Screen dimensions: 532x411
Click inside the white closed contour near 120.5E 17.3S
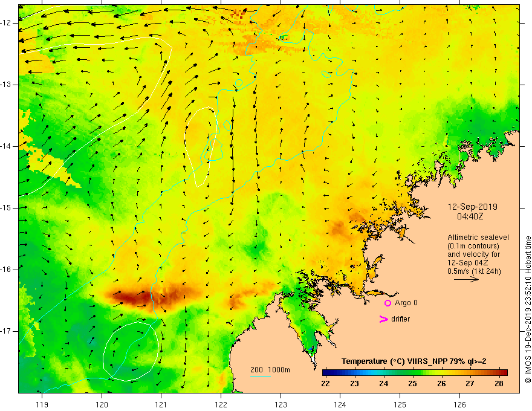(x=131, y=351)
